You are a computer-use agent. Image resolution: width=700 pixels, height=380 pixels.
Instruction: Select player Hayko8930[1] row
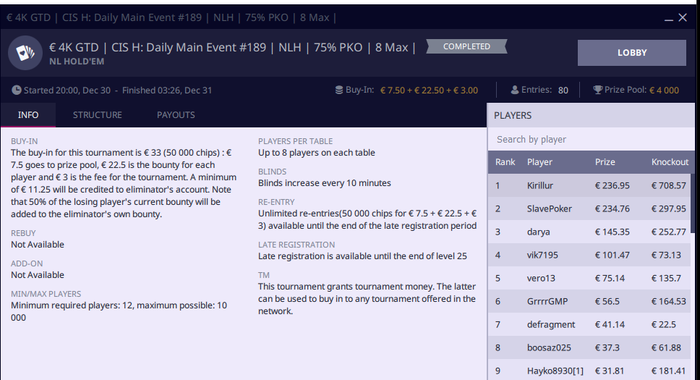pyautogui.click(x=589, y=371)
